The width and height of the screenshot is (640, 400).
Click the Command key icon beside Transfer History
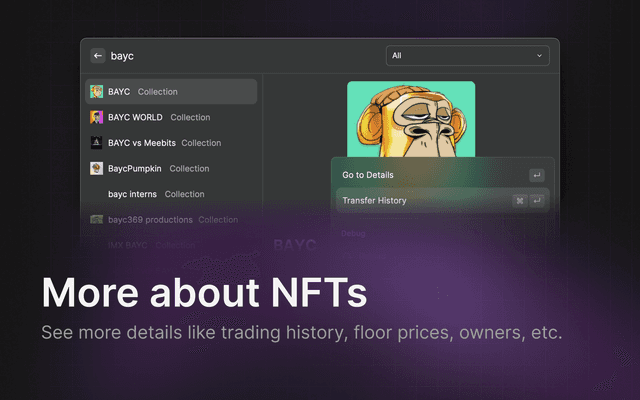click(520, 200)
